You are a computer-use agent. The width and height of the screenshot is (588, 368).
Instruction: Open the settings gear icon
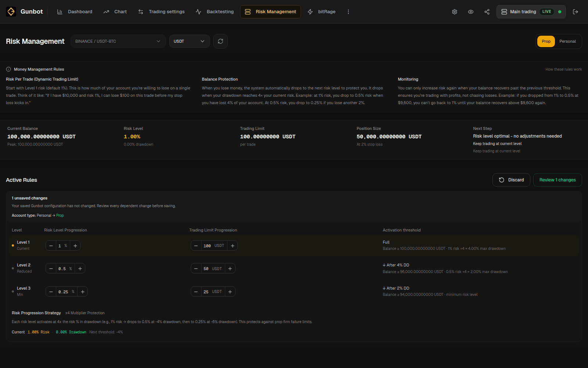[455, 12]
